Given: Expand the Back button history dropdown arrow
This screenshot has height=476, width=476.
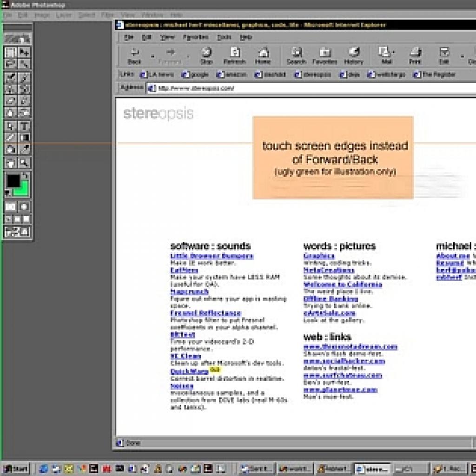Looking at the screenshot, I should point(152,56).
